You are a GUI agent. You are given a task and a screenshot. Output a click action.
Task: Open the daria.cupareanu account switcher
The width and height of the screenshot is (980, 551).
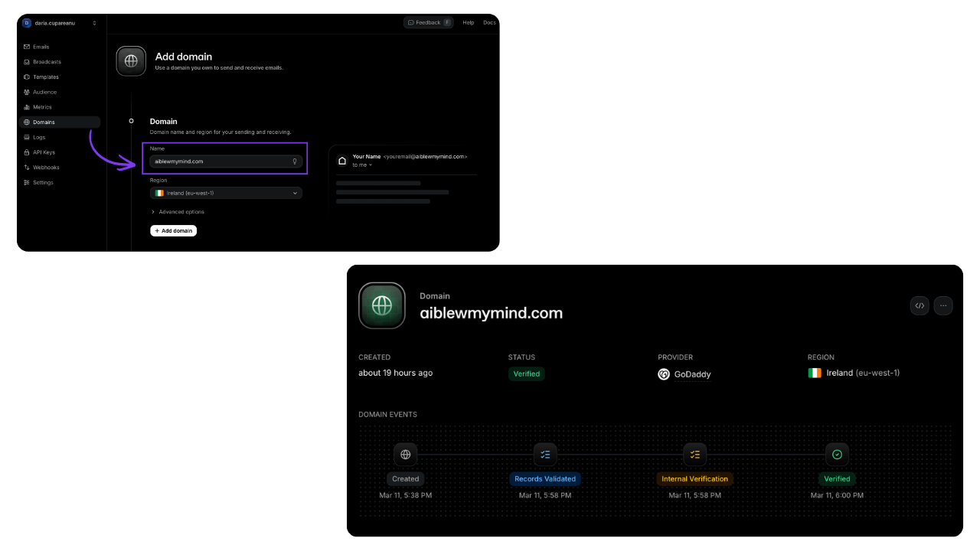60,23
